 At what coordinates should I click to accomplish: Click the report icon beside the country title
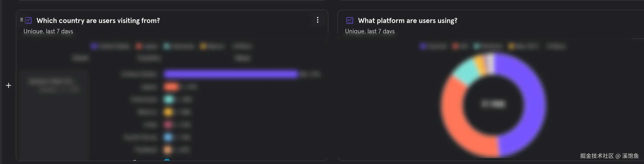(28, 20)
